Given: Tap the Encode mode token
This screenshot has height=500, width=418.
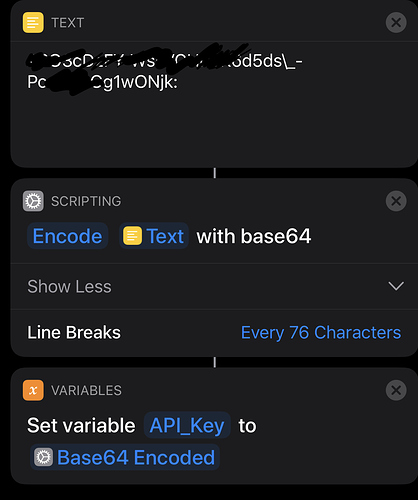Looking at the screenshot, I should 67,236.
